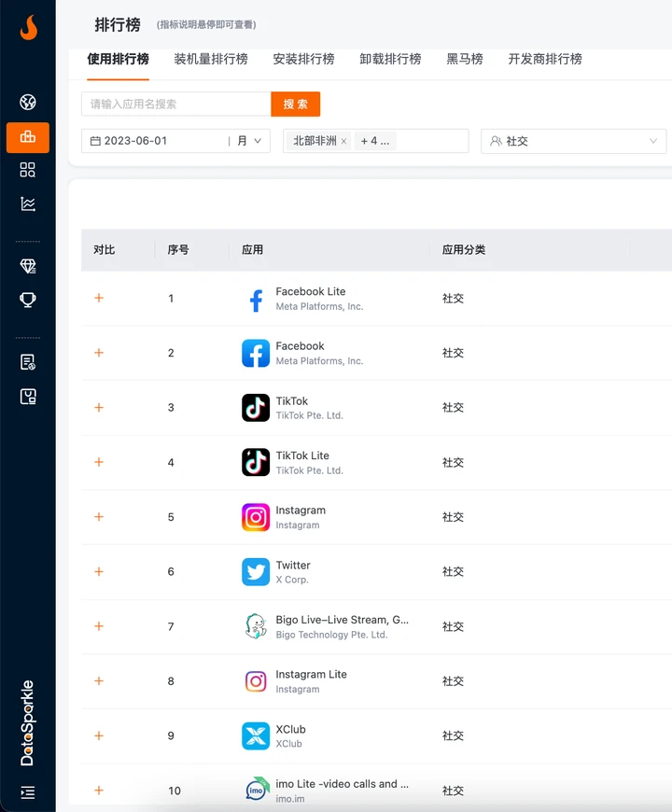Screen dimensions: 672x812
Task: Add TikTok to compare with plus
Action: (99, 408)
